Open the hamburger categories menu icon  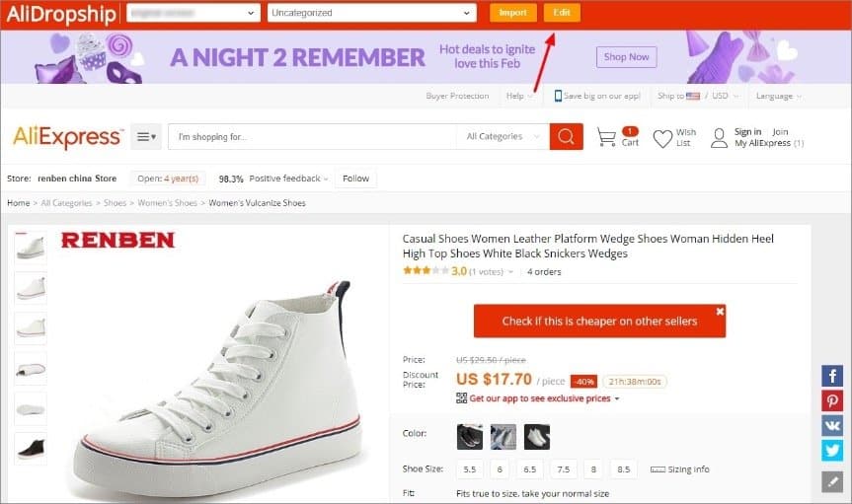146,137
